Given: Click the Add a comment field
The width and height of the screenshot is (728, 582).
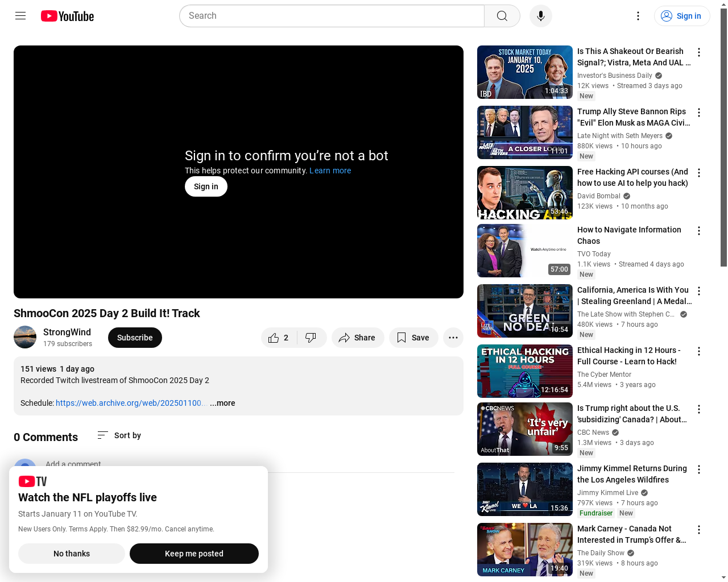Looking at the screenshot, I should pyautogui.click(x=250, y=464).
